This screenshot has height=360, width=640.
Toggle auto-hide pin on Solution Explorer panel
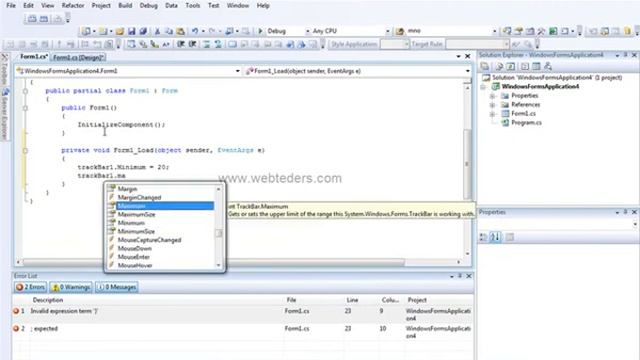(x=625, y=55)
